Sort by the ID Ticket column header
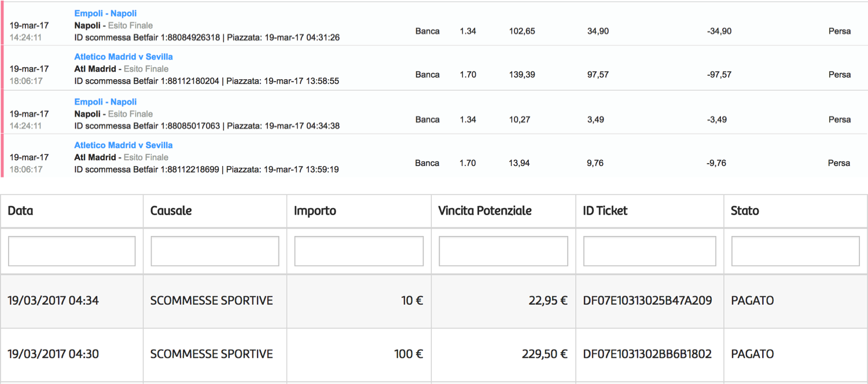Viewport: 868px width, 384px height. click(605, 211)
